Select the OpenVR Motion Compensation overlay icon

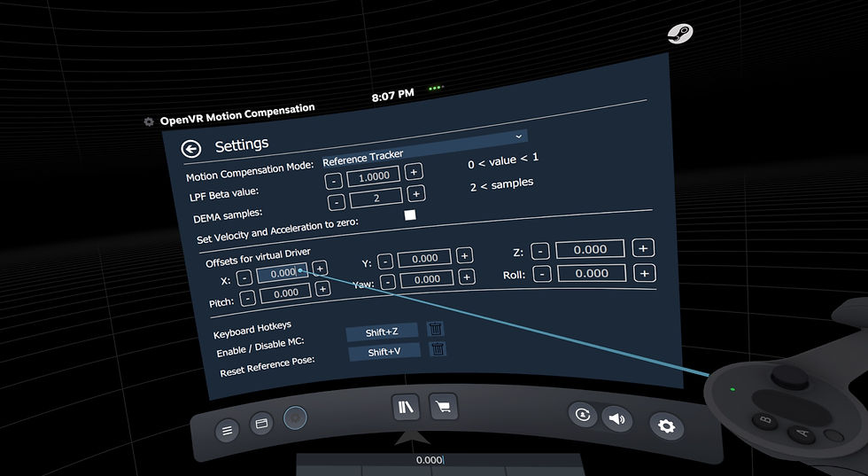[295, 417]
